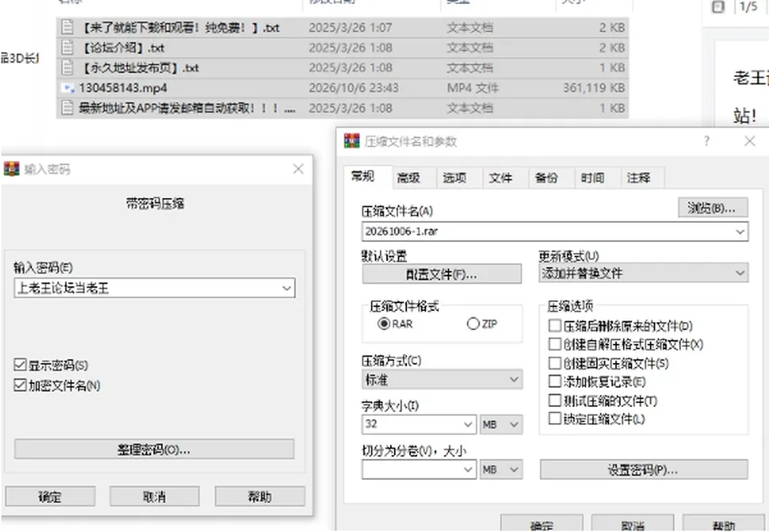Click the file icon beside 【永久地址发布页】.txt
Screen dimensions: 769x532
click(67, 67)
